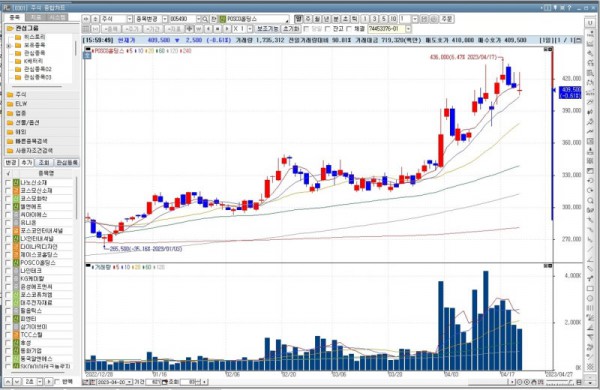600x390 pixels.
Task: Open the 2초 interval dropdown at bottom left
Action: 39,382
